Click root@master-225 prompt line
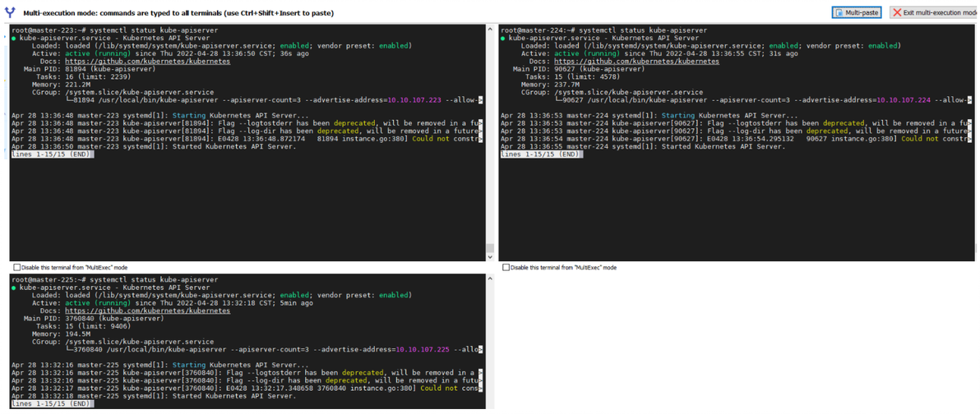 [114, 279]
